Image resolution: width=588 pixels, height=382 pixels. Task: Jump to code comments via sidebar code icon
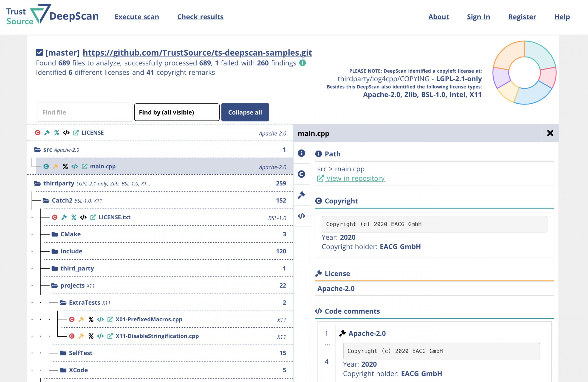click(301, 216)
